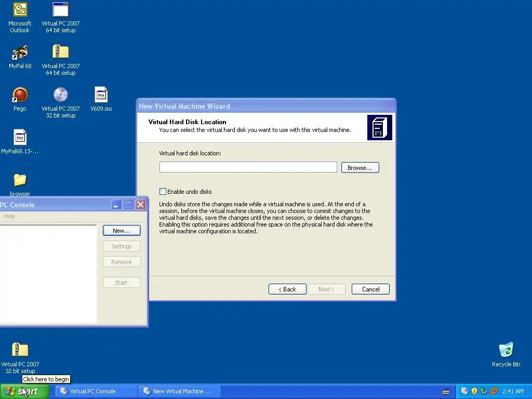Viewport: 532px width, 399px height.
Task: Switch to Virtual PC Console taskbar button
Action: (x=96, y=391)
